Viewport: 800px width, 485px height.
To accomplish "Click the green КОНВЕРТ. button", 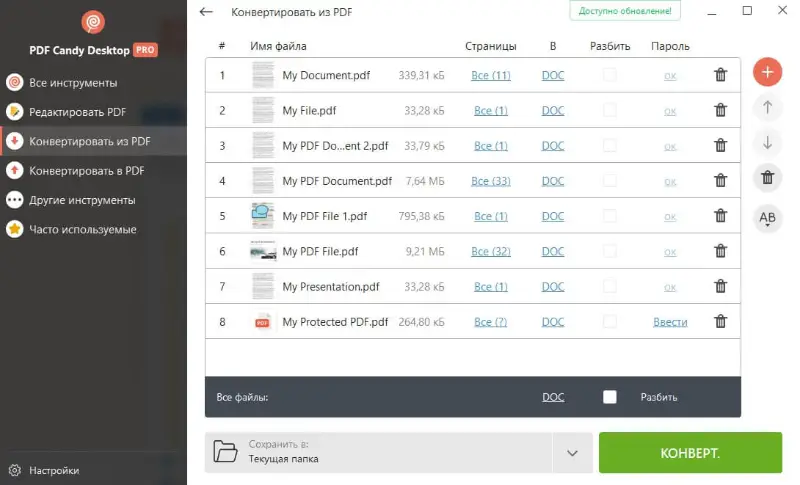I will (x=690, y=452).
